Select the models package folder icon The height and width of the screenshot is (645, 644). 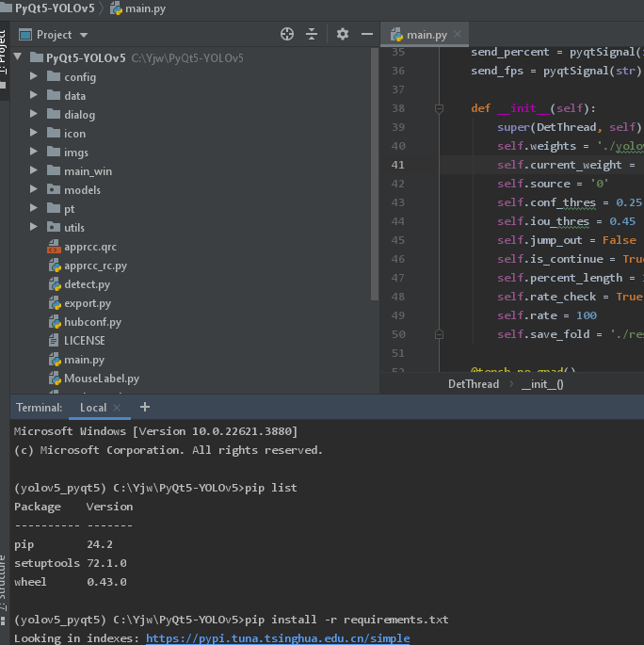(x=54, y=189)
